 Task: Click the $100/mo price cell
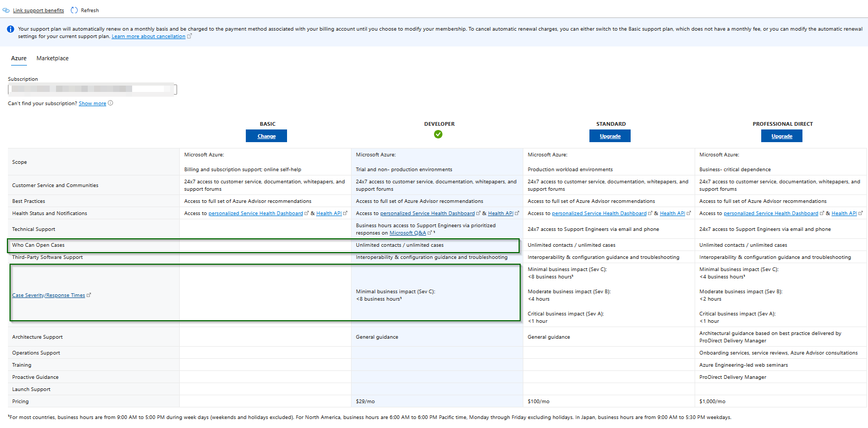point(539,402)
